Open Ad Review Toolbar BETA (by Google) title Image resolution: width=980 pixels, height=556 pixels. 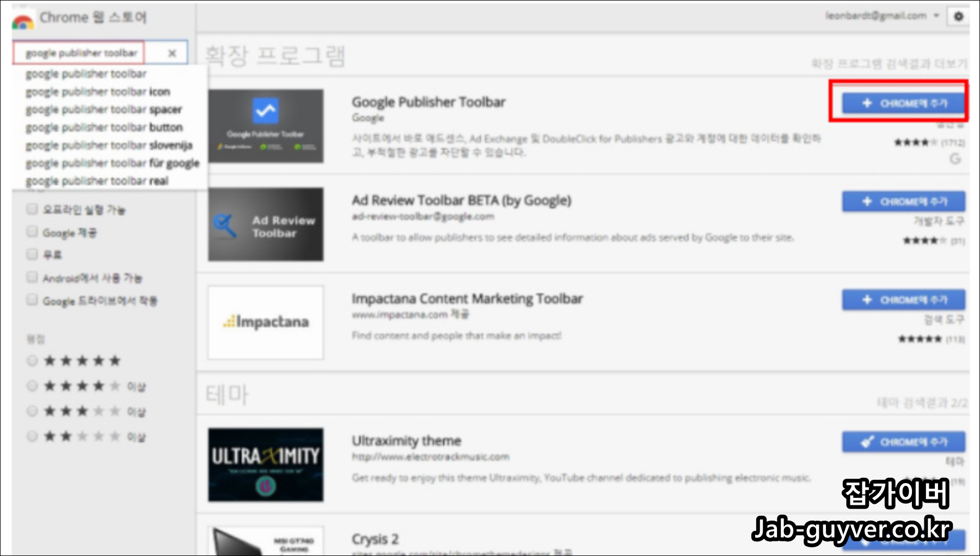coord(461,200)
